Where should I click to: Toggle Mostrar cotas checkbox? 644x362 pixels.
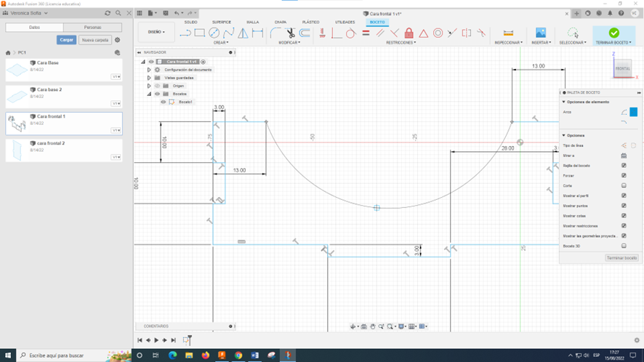[x=624, y=216]
